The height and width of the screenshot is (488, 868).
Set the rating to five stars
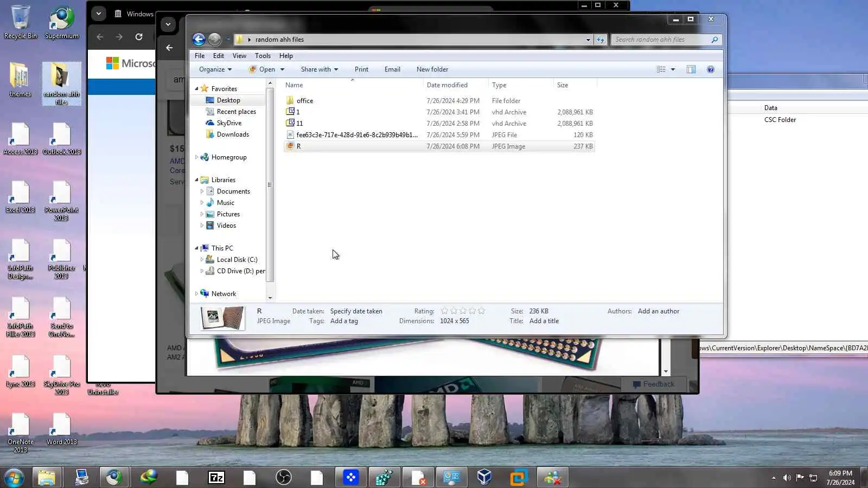click(x=482, y=311)
